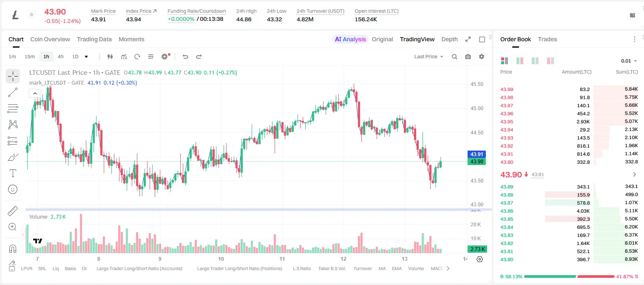Screen dimensions: 644x285
Task: Activate the magnet snap mode
Action: tap(13, 248)
